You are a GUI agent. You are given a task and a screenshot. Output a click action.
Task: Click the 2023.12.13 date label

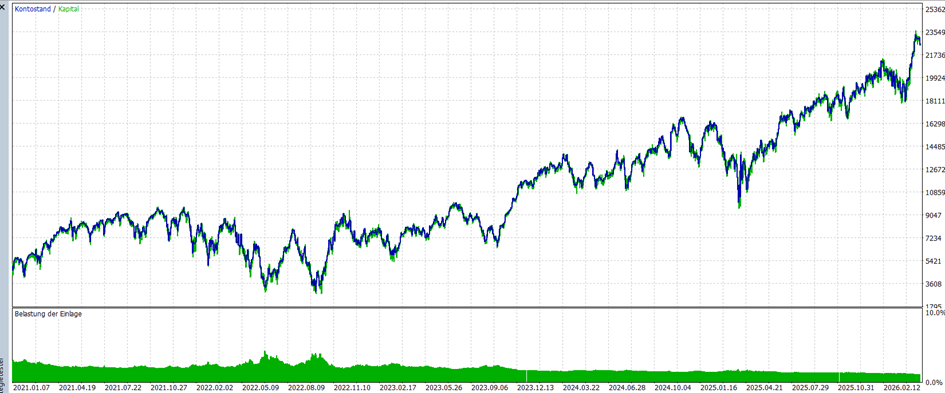pyautogui.click(x=535, y=388)
